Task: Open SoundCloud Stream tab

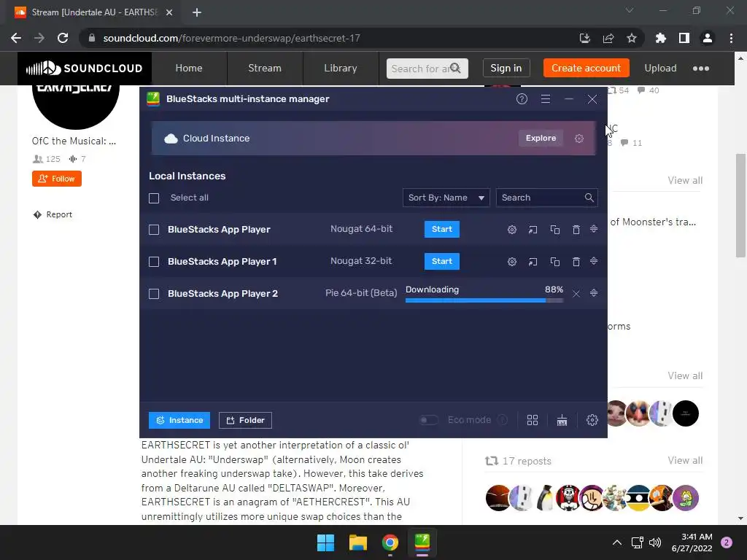Action: click(x=264, y=68)
